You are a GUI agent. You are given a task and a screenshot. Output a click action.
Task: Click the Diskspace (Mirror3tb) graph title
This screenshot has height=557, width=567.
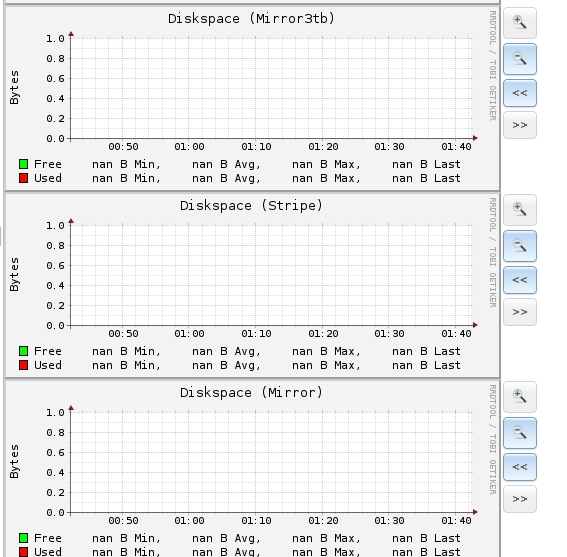pyautogui.click(x=251, y=18)
